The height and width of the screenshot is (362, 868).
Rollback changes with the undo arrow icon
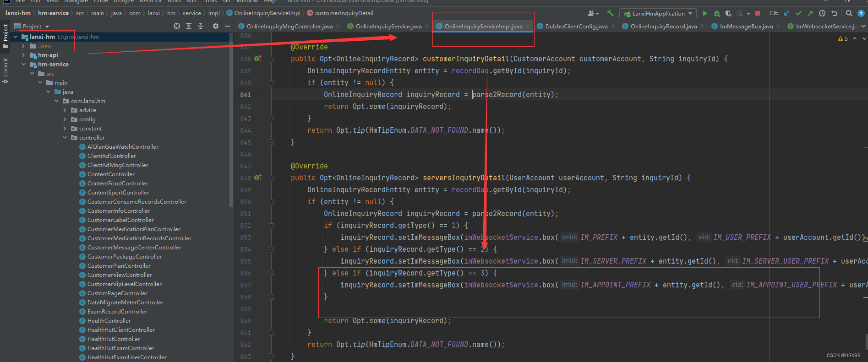[x=834, y=13]
